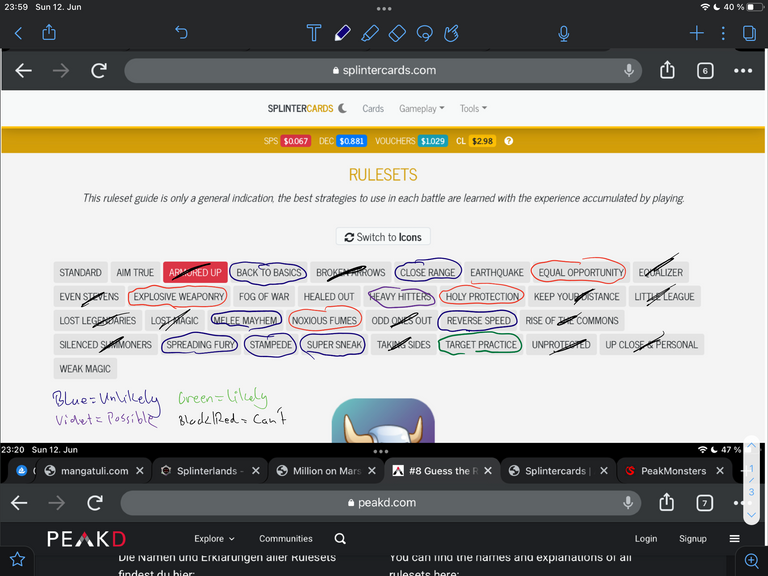Viewport: 768px width, 576px height.
Task: Open the PeakD hamburger menu
Action: pyautogui.click(x=734, y=539)
